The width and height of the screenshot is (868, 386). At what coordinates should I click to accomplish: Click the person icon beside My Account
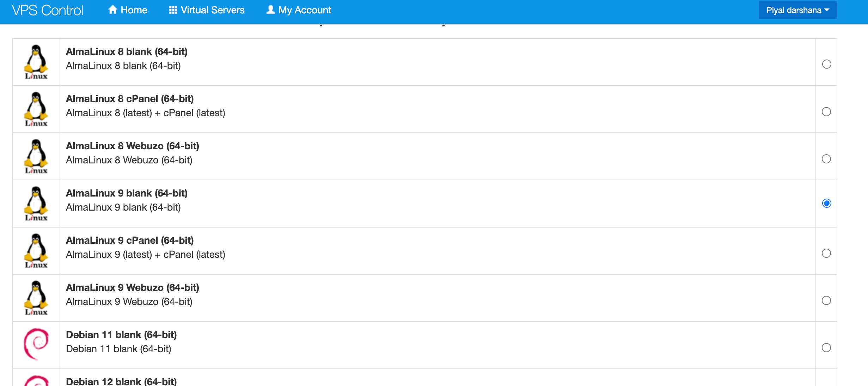(x=270, y=10)
